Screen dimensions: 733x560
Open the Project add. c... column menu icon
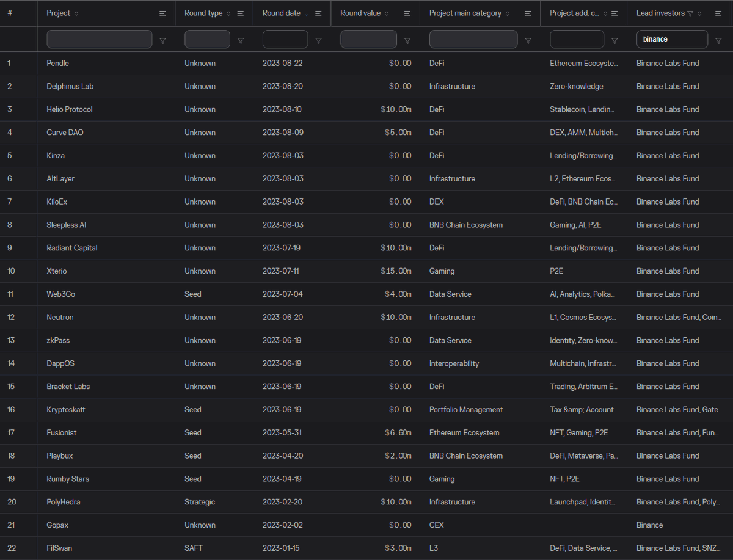(614, 13)
